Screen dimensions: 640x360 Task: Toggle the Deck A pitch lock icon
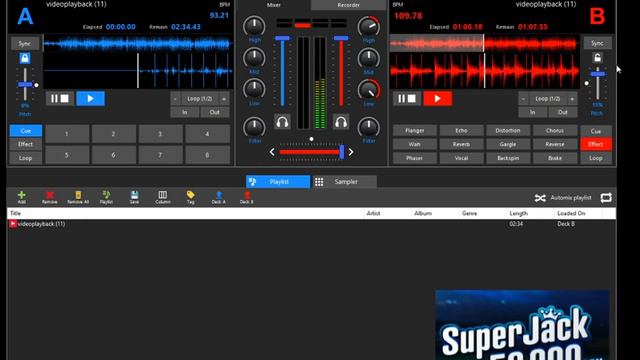tap(24, 58)
